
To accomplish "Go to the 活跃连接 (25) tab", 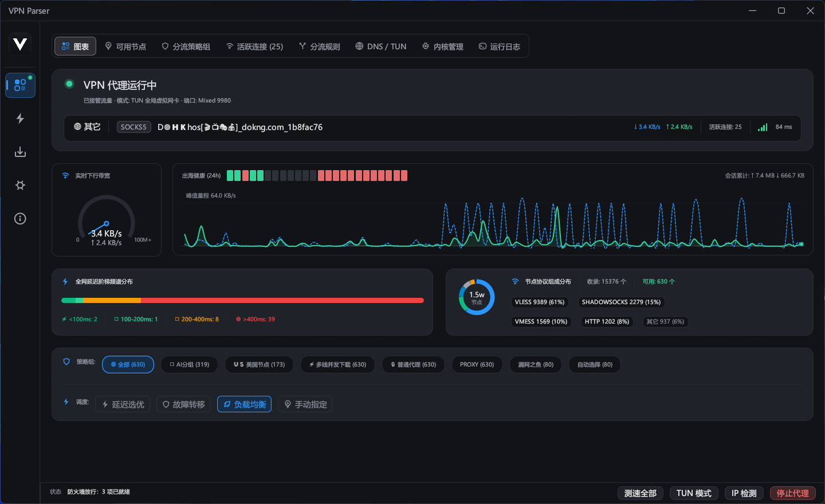I will coord(254,46).
